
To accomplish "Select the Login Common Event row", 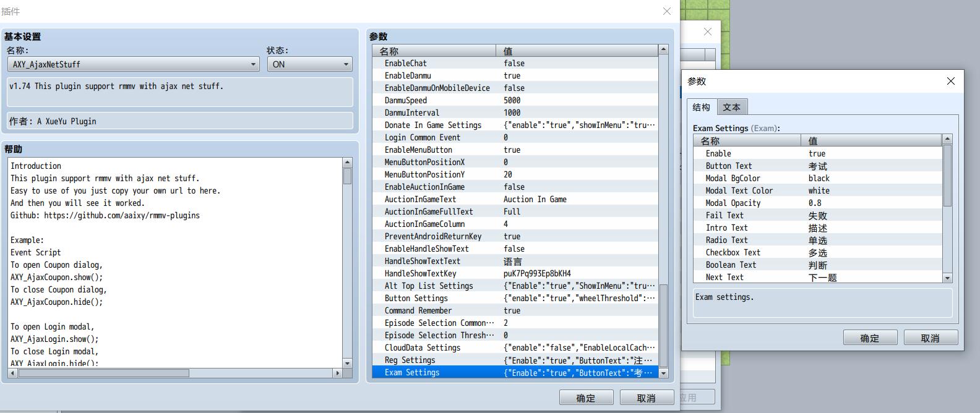I will coord(515,137).
